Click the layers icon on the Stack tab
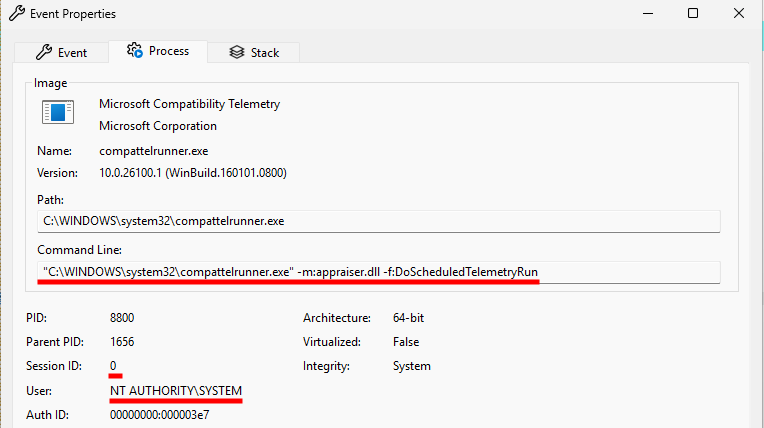Screen dimensions: 764x428 click(237, 52)
